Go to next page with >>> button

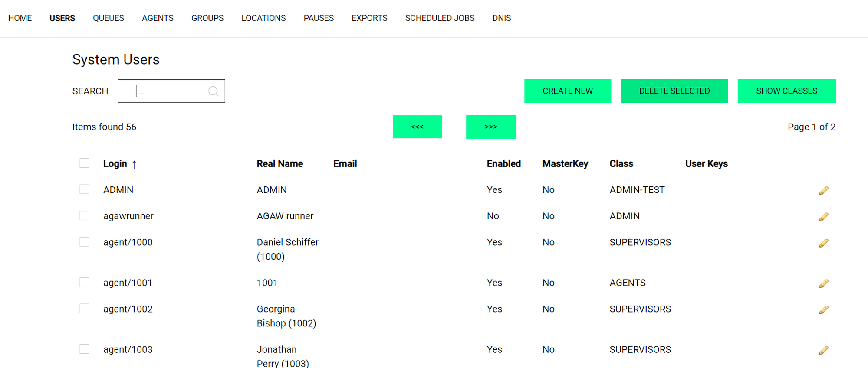click(x=490, y=127)
